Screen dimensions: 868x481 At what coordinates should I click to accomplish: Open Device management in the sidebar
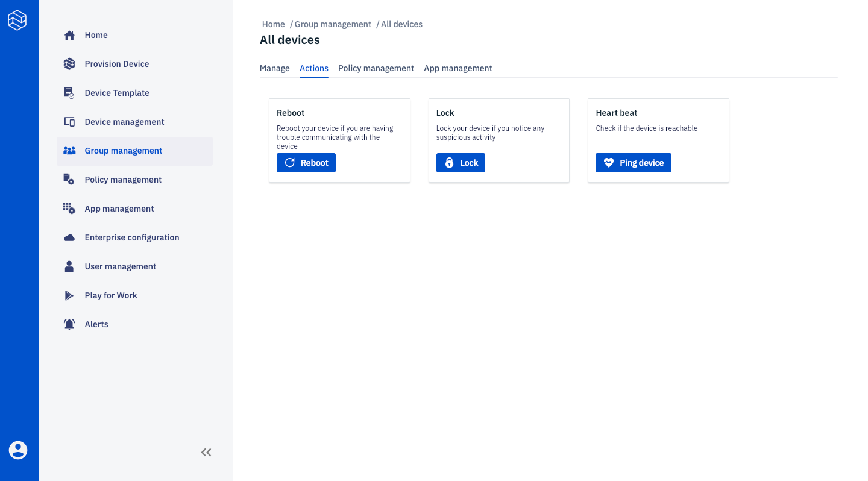[x=124, y=122]
